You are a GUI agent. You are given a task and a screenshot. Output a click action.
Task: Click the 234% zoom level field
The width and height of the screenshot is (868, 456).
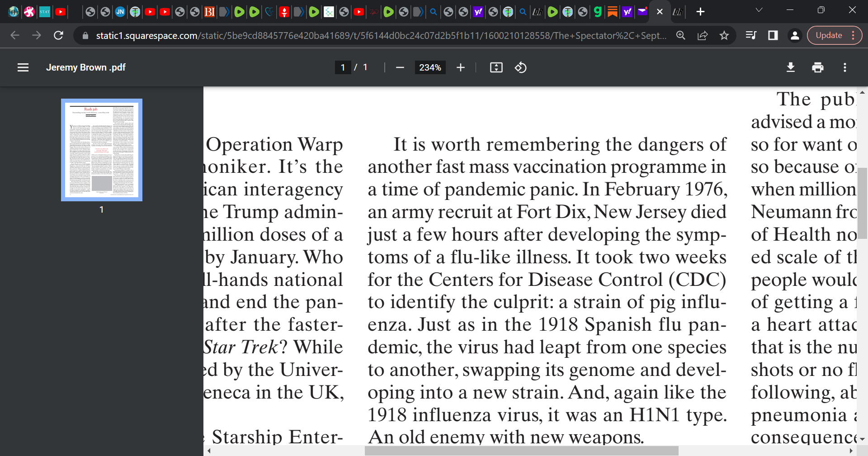click(x=430, y=67)
